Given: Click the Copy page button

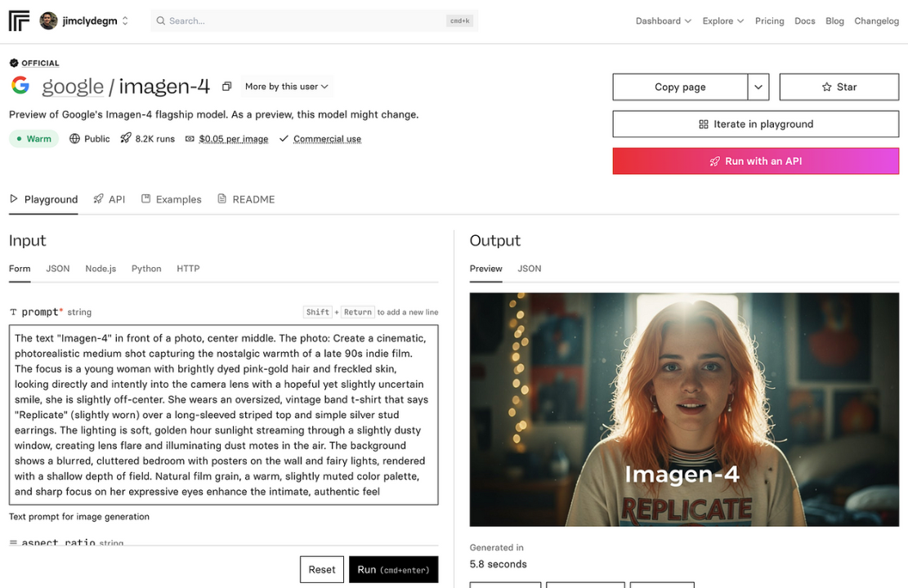Looking at the screenshot, I should click(x=680, y=87).
